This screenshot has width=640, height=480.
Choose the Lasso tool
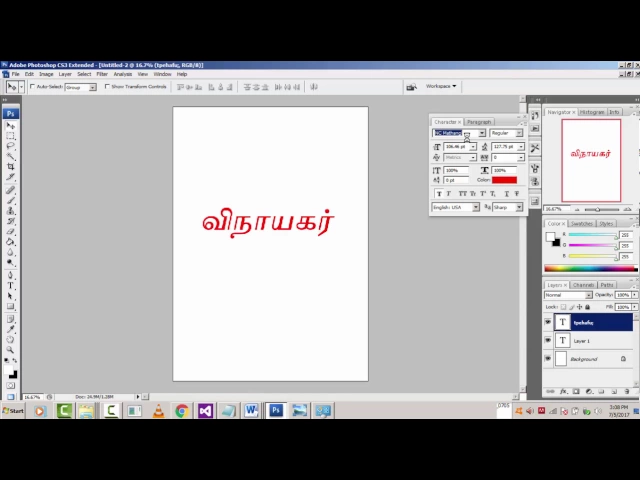click(11, 146)
